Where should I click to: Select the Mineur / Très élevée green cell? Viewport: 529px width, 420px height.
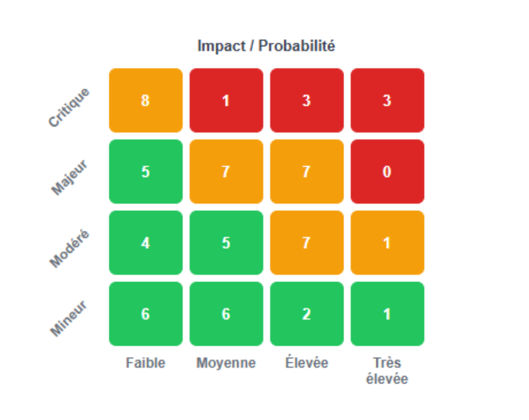(x=387, y=314)
